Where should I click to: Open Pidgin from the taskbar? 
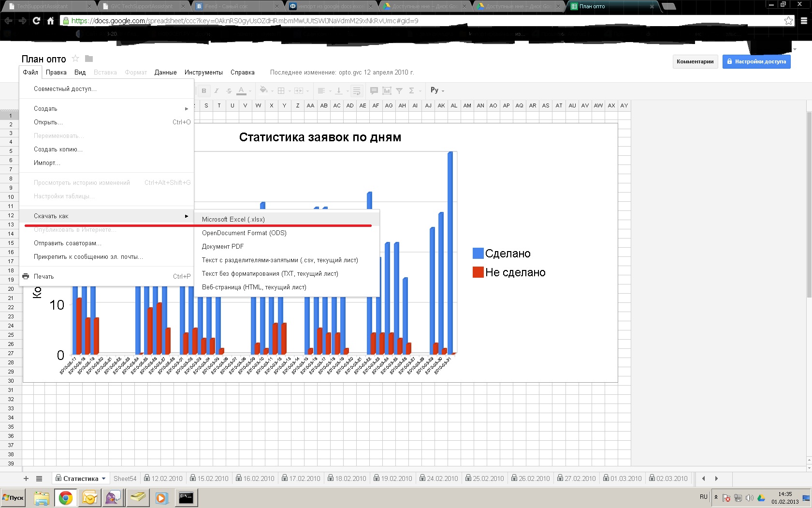coord(113,497)
